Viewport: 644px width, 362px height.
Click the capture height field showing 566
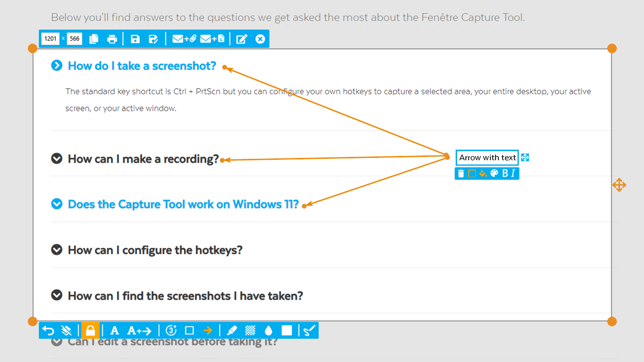[74, 39]
